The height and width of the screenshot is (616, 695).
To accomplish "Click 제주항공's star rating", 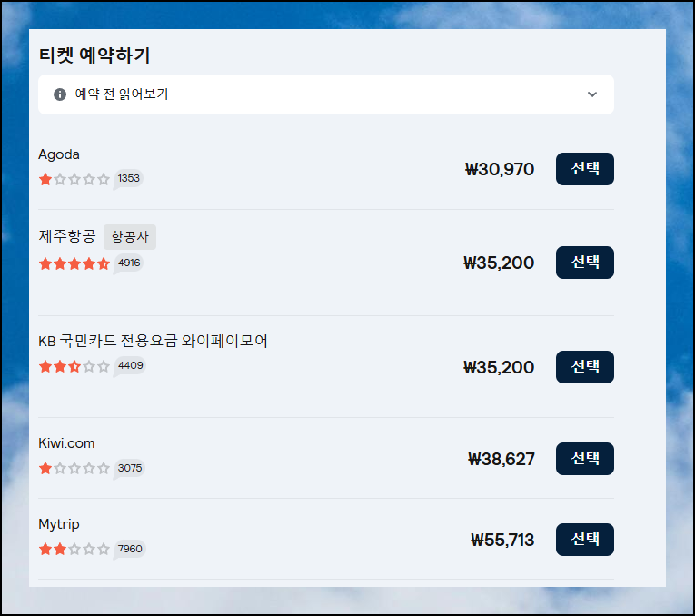I will point(74,263).
